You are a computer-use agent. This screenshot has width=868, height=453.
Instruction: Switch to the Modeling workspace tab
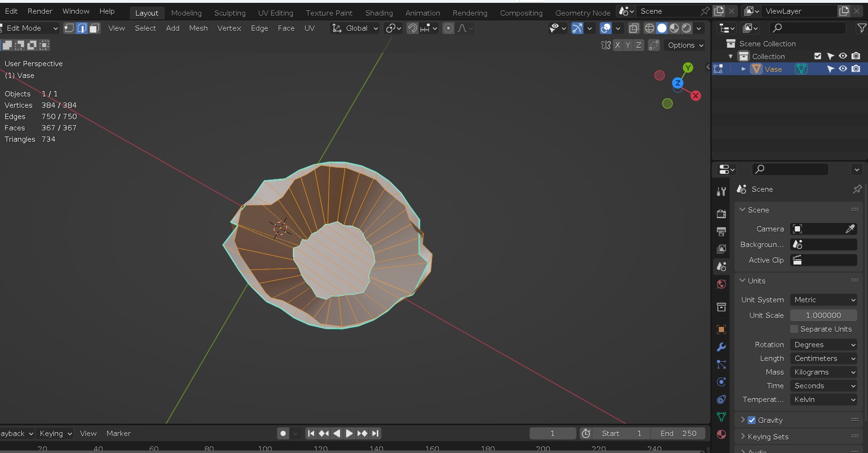[186, 13]
